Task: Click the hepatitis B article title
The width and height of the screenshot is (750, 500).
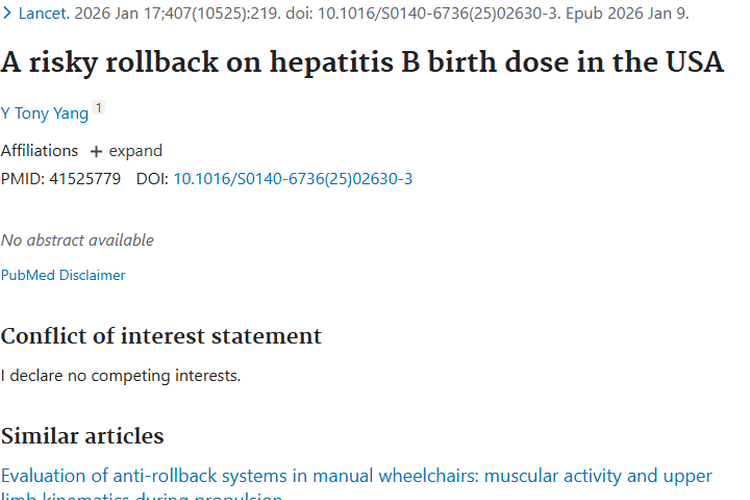Action: (x=362, y=62)
